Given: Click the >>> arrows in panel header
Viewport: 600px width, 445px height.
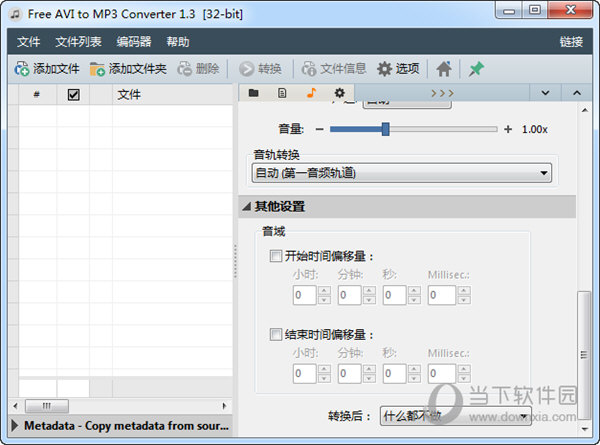Looking at the screenshot, I should pos(442,93).
